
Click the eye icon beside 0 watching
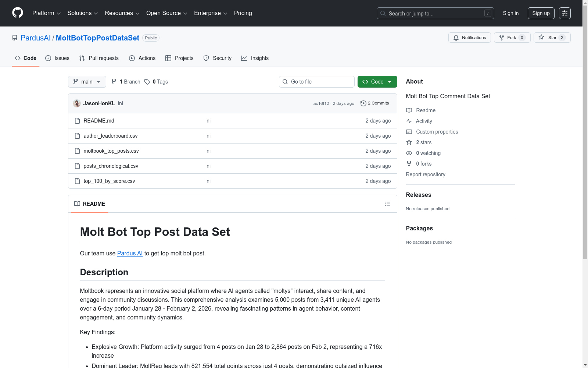[x=409, y=153]
